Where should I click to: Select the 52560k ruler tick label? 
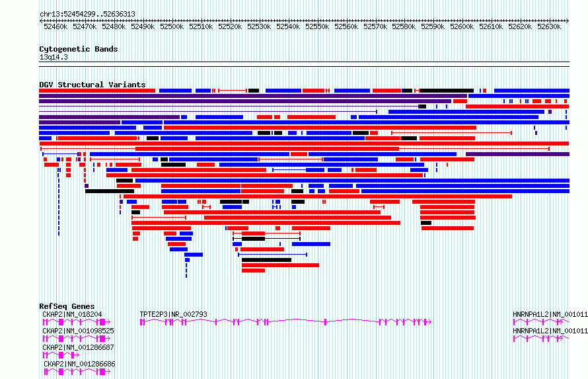point(346,27)
